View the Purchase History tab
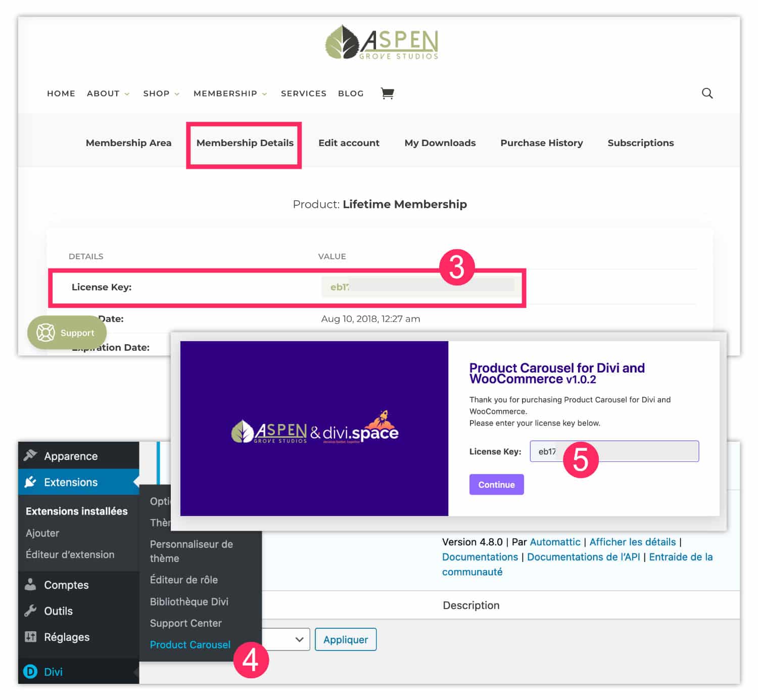The width and height of the screenshot is (758, 700). tap(542, 143)
